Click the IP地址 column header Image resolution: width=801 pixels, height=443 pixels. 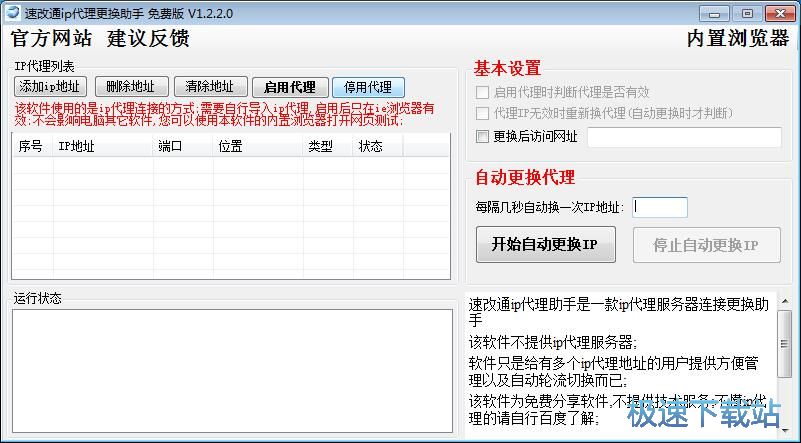tap(103, 146)
